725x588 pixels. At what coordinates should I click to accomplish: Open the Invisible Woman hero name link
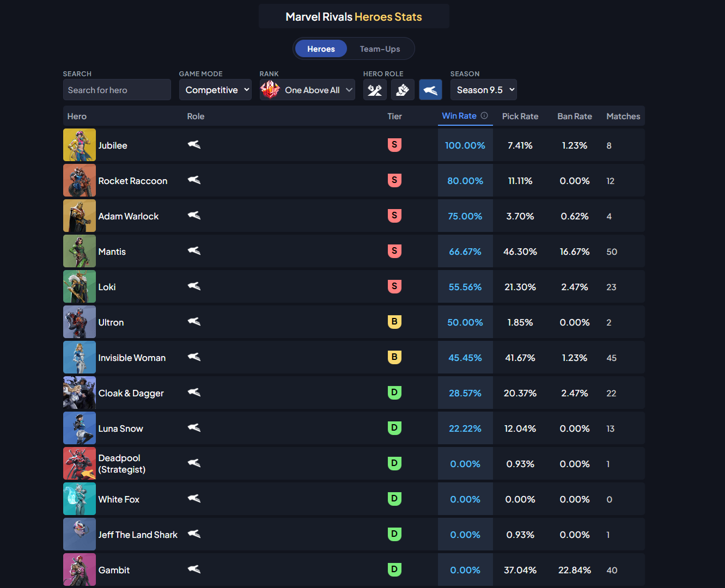[132, 358]
